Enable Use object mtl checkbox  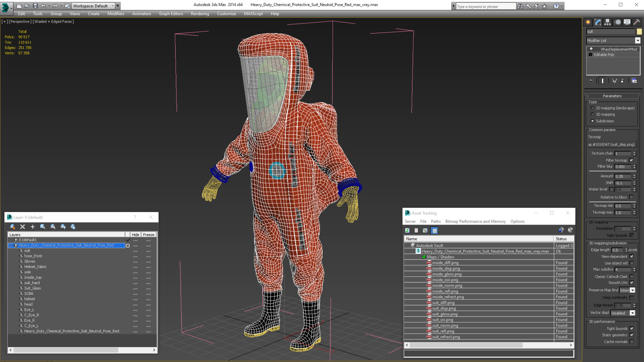click(x=631, y=263)
